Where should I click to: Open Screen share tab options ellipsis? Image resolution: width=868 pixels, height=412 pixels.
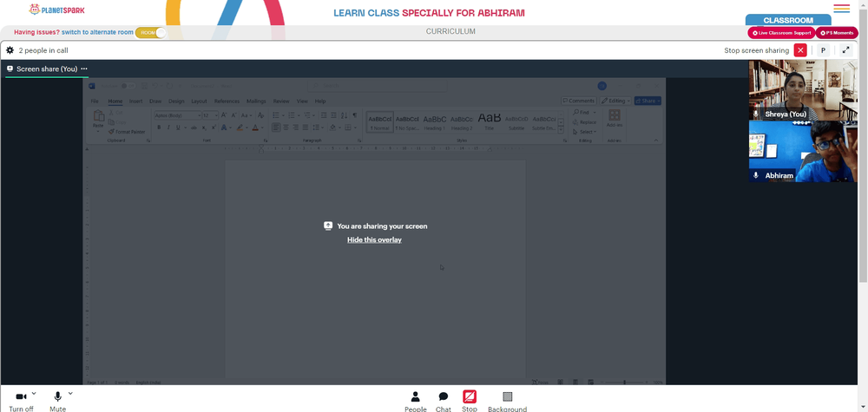84,69
